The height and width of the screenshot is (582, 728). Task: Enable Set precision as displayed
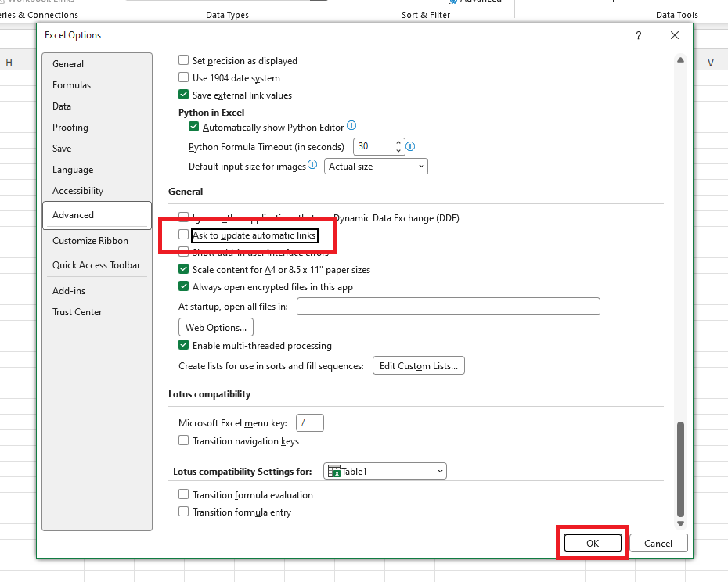coord(184,60)
